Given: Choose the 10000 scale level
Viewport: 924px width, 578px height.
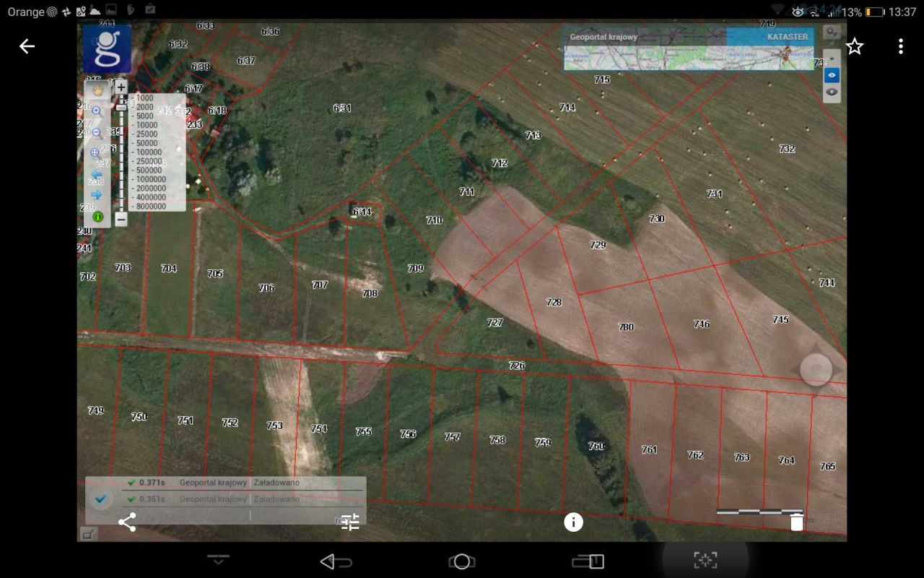Looking at the screenshot, I should click(x=146, y=125).
